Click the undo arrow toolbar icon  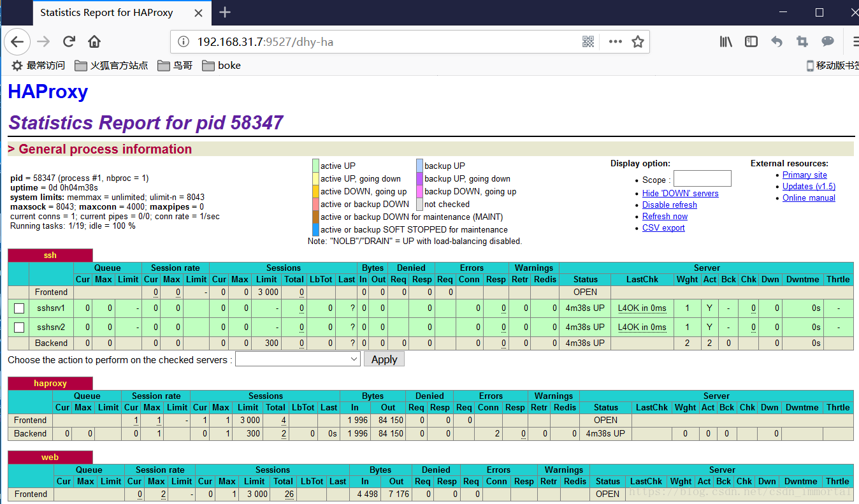[x=777, y=41]
